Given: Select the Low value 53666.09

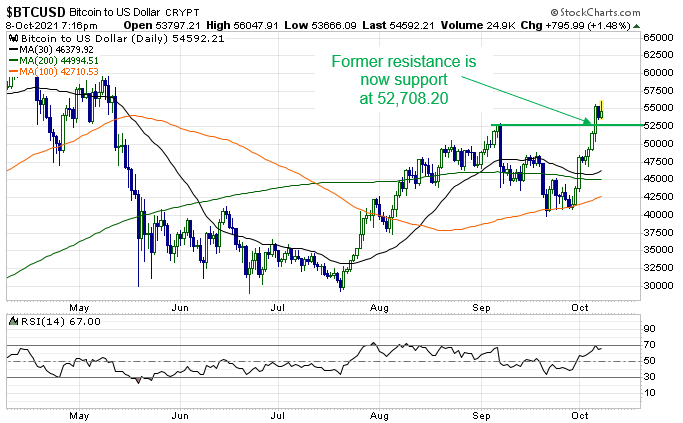Looking at the screenshot, I should [x=334, y=26].
